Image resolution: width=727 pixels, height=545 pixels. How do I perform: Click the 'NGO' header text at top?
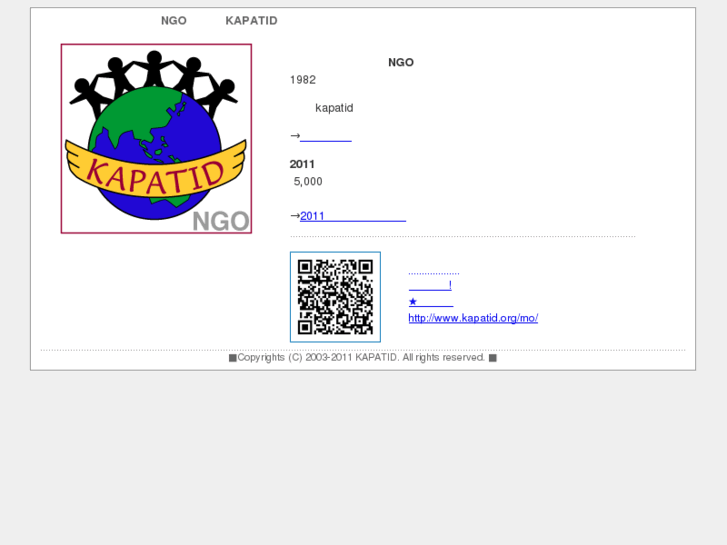point(174,21)
